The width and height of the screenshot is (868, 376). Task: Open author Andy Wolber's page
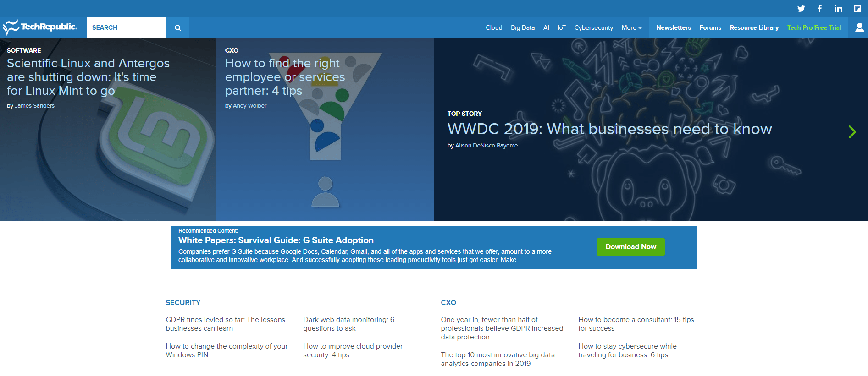point(249,106)
